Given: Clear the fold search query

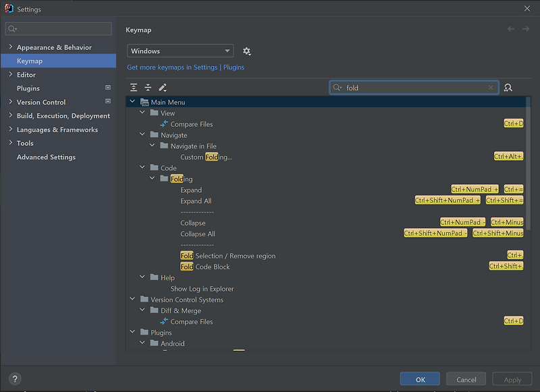Looking at the screenshot, I should (x=491, y=87).
